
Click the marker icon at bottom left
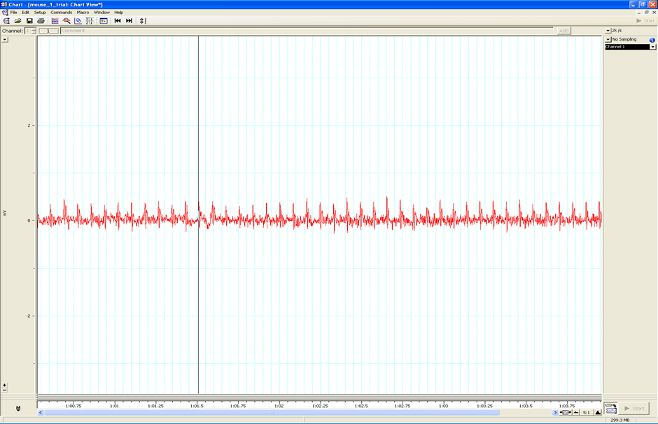18,408
